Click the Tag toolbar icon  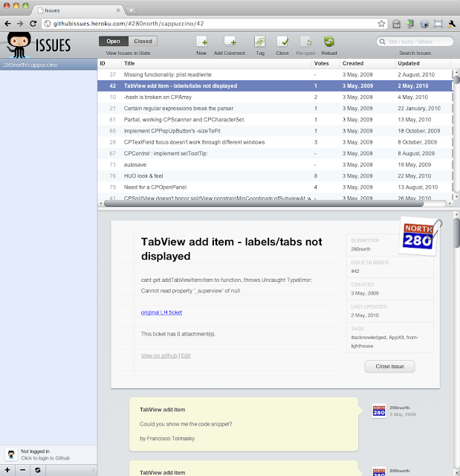260,42
